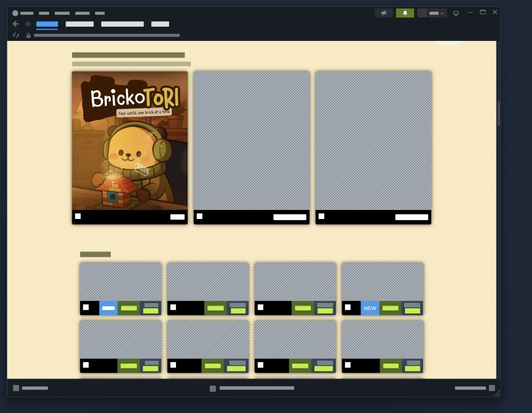Click the price tag on BrickoTori card
Image resolution: width=532 pixels, height=413 pixels.
[x=178, y=217]
